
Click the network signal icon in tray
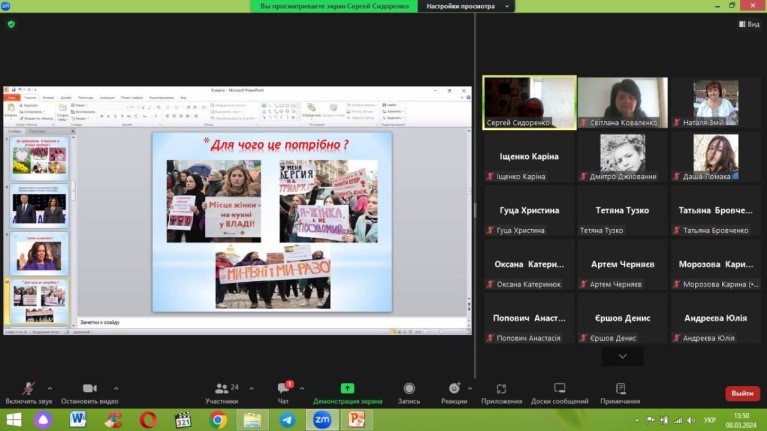tap(678, 420)
